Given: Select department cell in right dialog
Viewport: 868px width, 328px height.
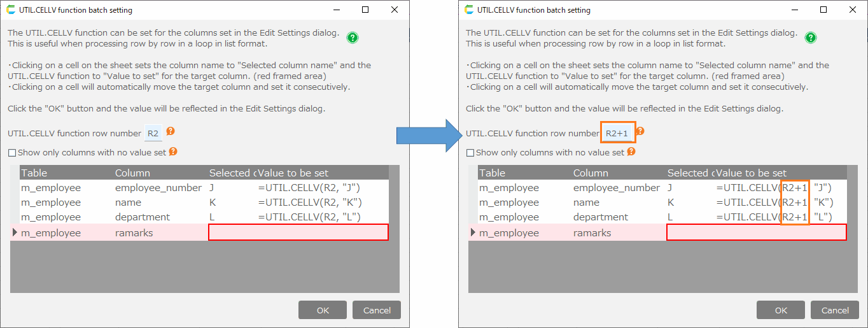Looking at the screenshot, I should tap(619, 217).
